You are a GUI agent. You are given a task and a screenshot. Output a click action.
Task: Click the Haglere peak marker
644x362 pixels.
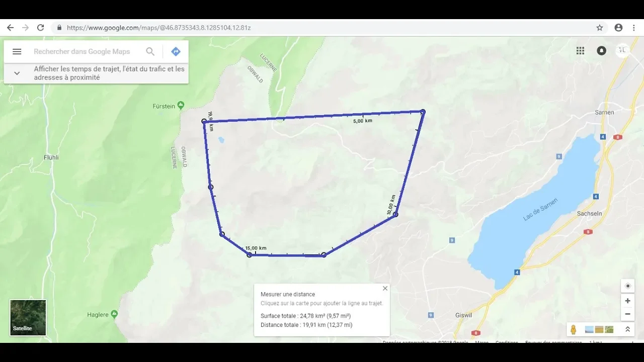pyautogui.click(x=114, y=314)
